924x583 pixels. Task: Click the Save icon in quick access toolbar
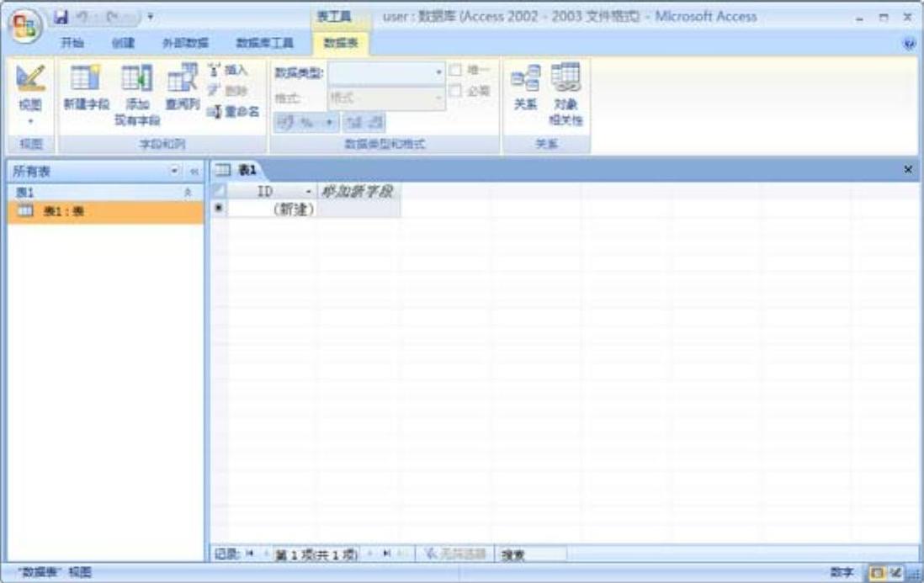61,17
